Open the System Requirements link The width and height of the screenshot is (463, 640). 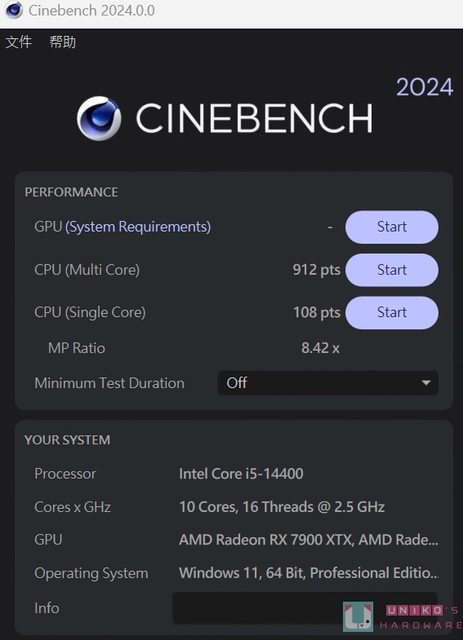tap(138, 227)
